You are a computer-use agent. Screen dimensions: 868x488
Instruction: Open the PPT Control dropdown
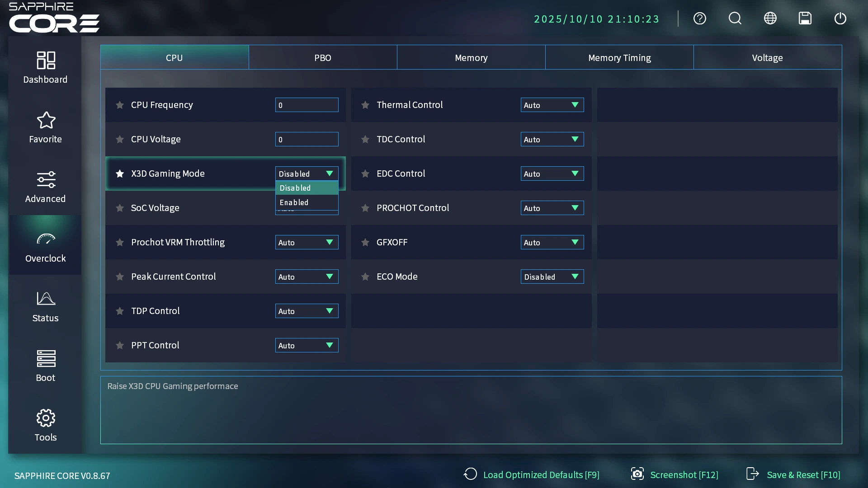click(307, 345)
